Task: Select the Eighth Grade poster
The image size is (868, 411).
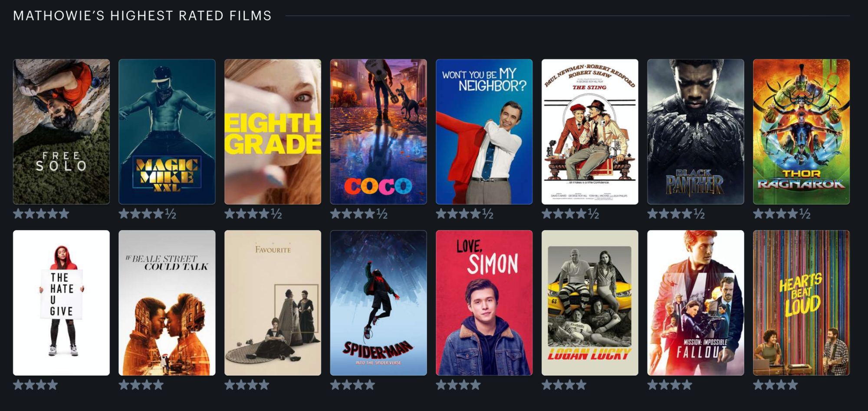Action: point(273,132)
